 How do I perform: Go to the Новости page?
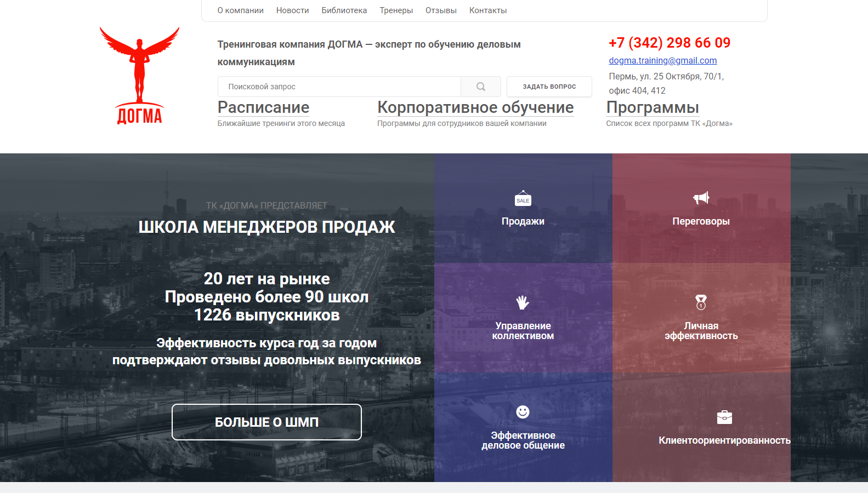tap(292, 10)
